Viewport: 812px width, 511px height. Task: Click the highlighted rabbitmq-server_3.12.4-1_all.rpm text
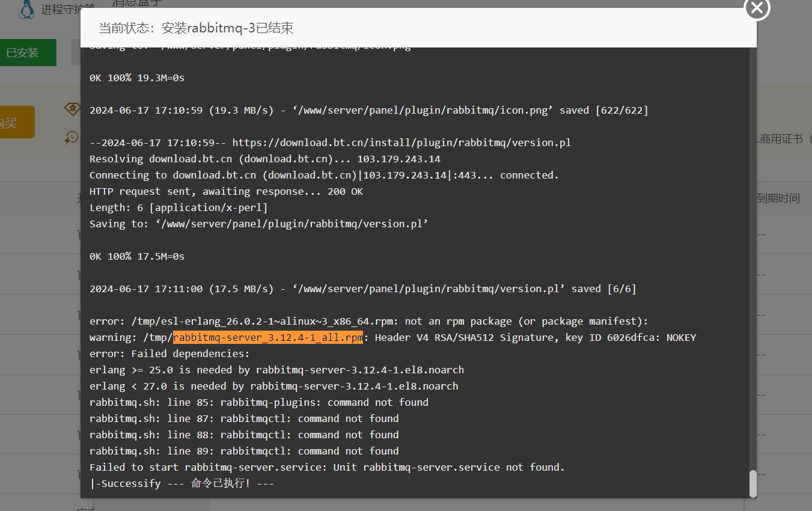pos(268,337)
